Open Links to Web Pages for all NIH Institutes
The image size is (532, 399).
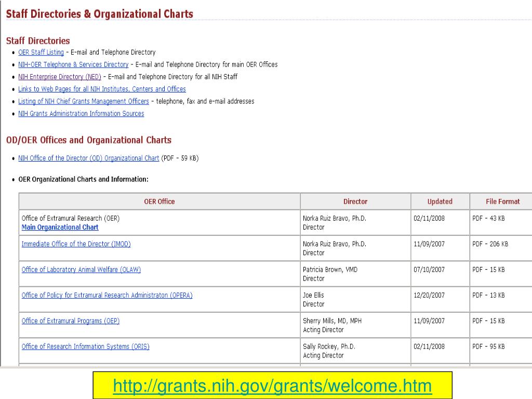102,89
